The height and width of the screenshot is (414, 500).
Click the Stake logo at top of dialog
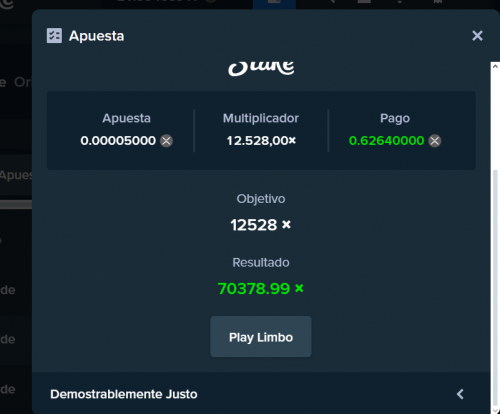coord(261,68)
